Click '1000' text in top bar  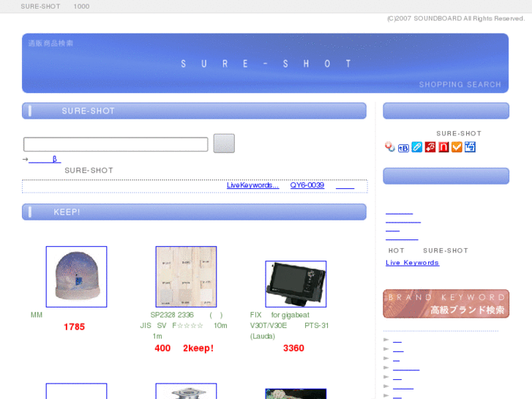[x=81, y=7]
